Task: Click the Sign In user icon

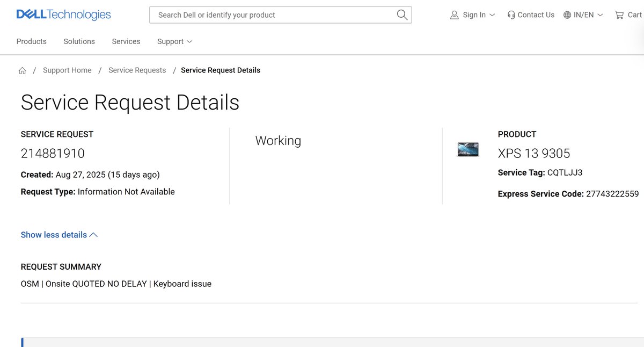Action: [455, 15]
